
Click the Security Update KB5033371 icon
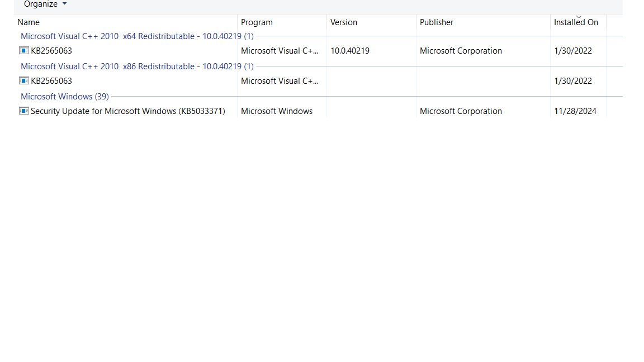[x=24, y=111]
